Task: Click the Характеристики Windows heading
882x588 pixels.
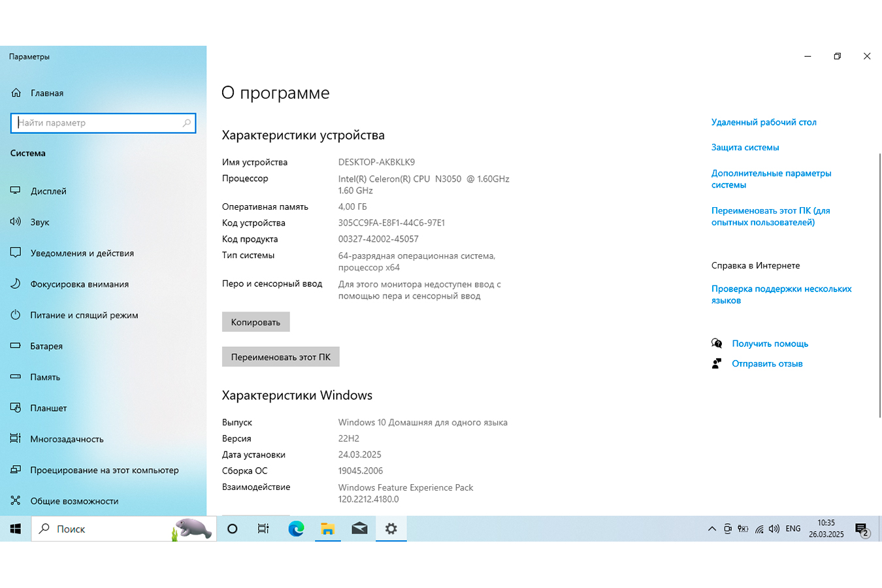Action: (x=297, y=395)
